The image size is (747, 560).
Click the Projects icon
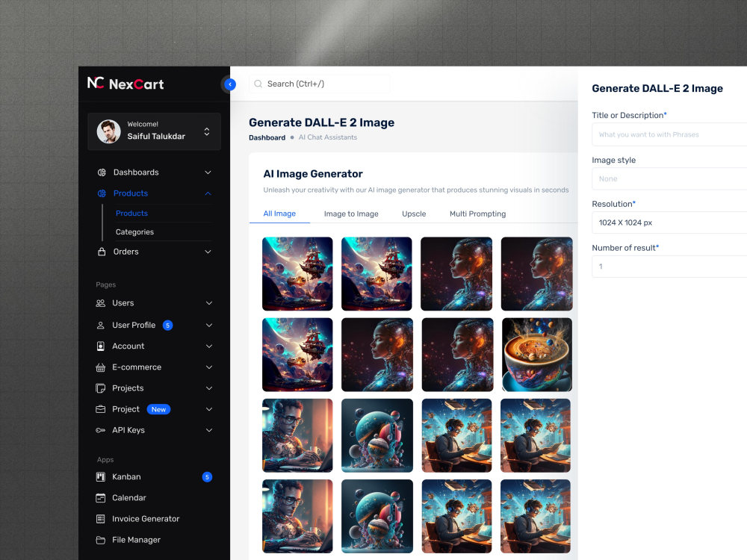coord(101,388)
